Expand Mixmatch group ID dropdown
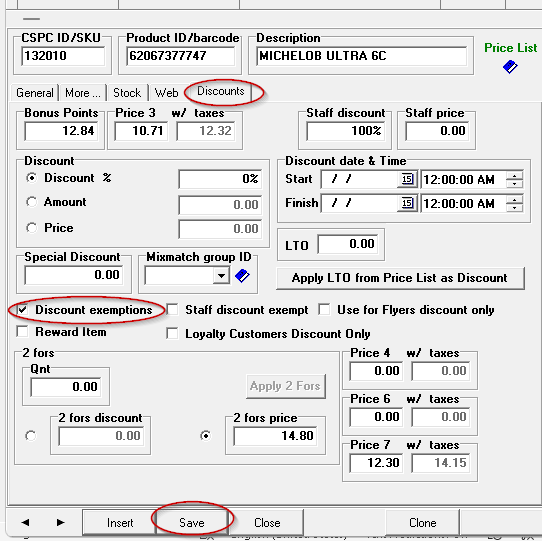 coord(221,276)
